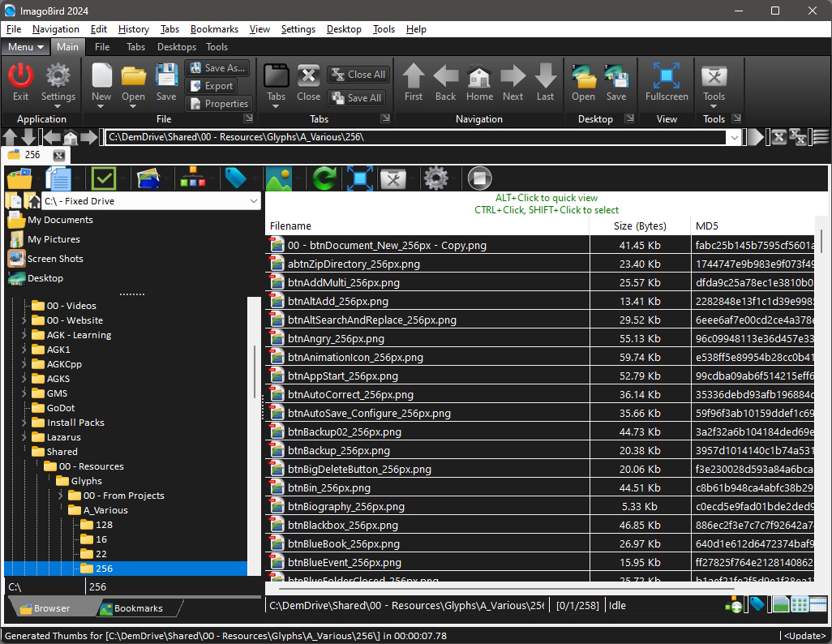This screenshot has height=644, width=832.
Task: Open the History menu
Action: [x=134, y=29]
